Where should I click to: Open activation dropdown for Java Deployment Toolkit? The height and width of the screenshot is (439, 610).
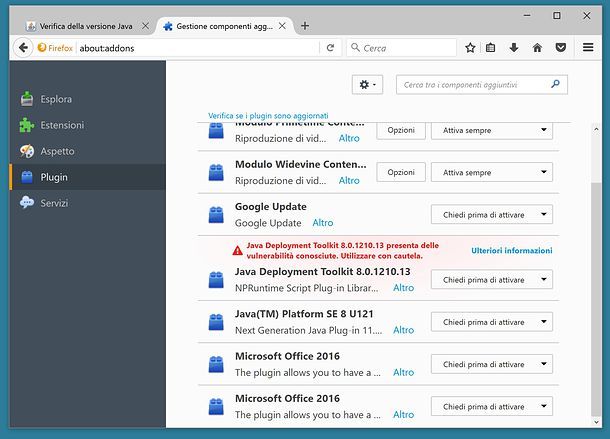click(x=492, y=279)
